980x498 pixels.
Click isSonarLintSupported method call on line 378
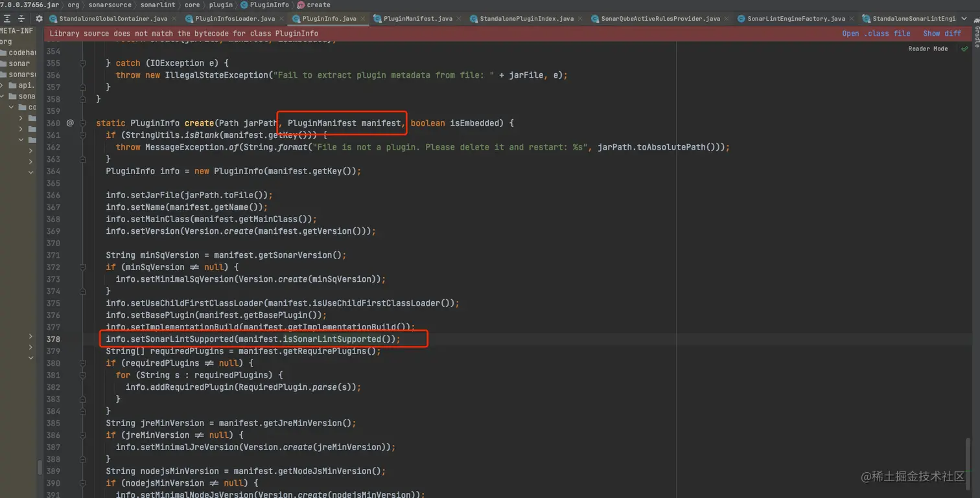[331, 339]
